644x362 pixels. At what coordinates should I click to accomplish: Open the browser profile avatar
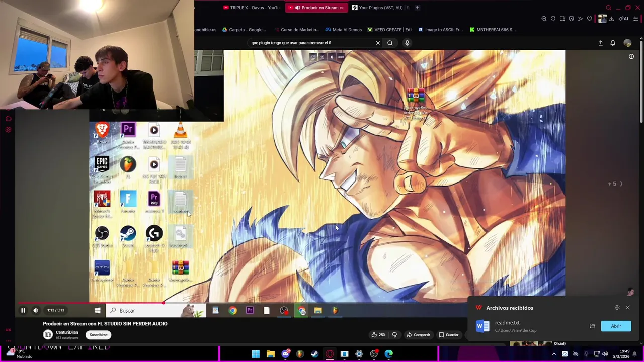[602, 19]
